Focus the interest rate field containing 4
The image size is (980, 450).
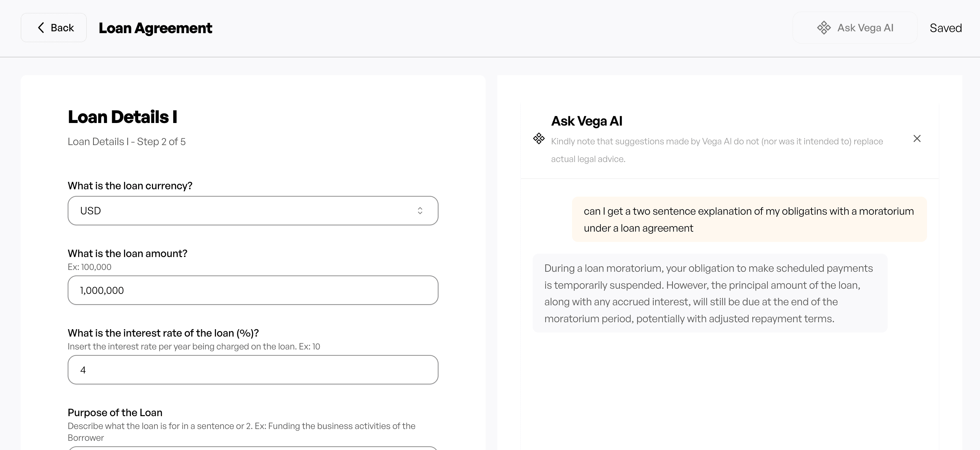click(x=253, y=370)
